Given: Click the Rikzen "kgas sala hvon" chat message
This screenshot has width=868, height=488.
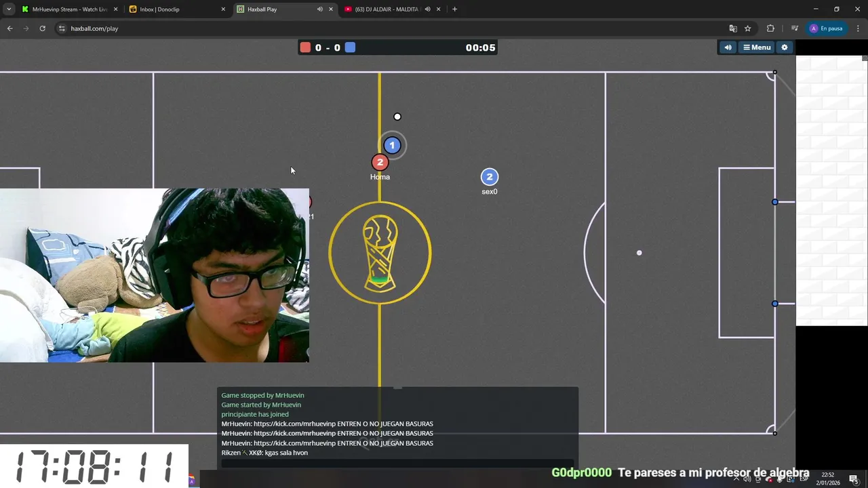Looking at the screenshot, I should pos(264,453).
